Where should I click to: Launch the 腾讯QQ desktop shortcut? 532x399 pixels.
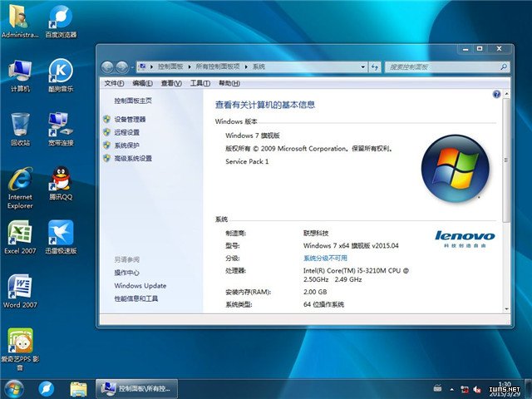point(61,183)
